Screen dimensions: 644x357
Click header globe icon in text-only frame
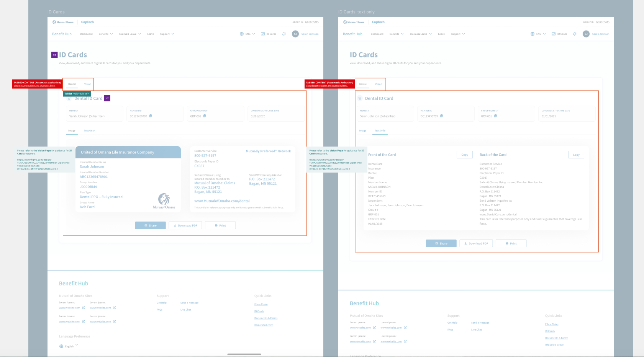(533, 34)
